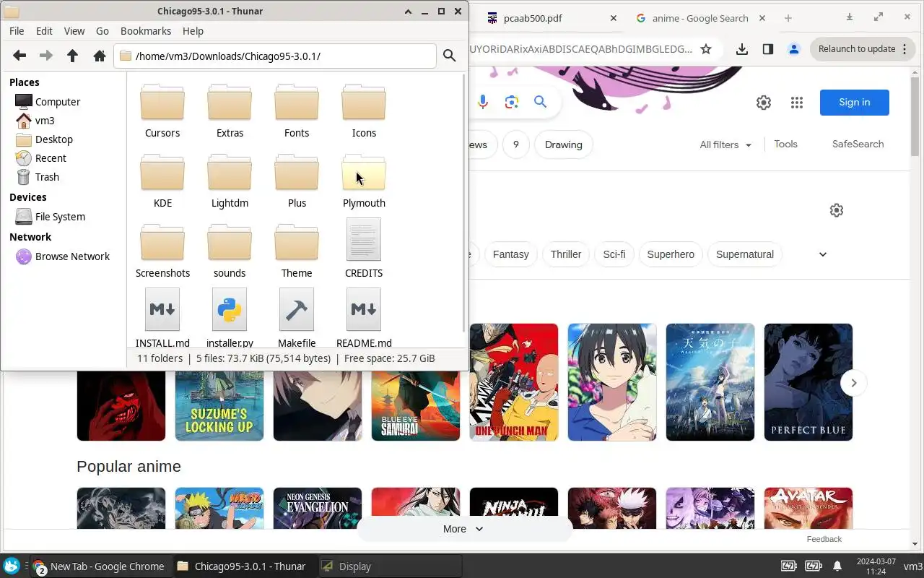
Task: Go forward in Thunar navigation
Action: [46, 56]
